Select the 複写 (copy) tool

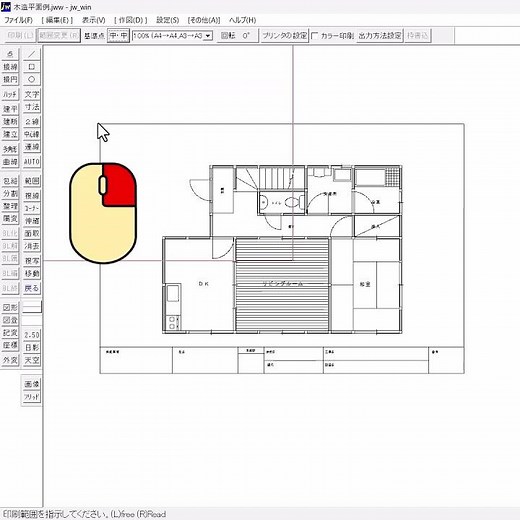(32, 260)
